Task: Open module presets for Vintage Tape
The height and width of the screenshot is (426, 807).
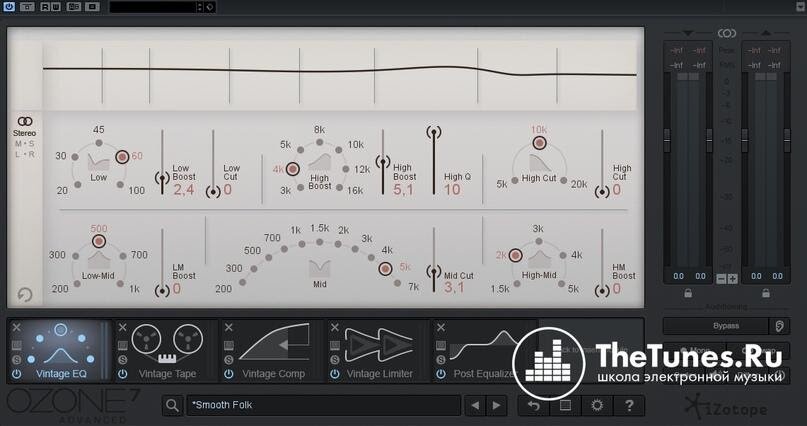Action: coord(122,345)
